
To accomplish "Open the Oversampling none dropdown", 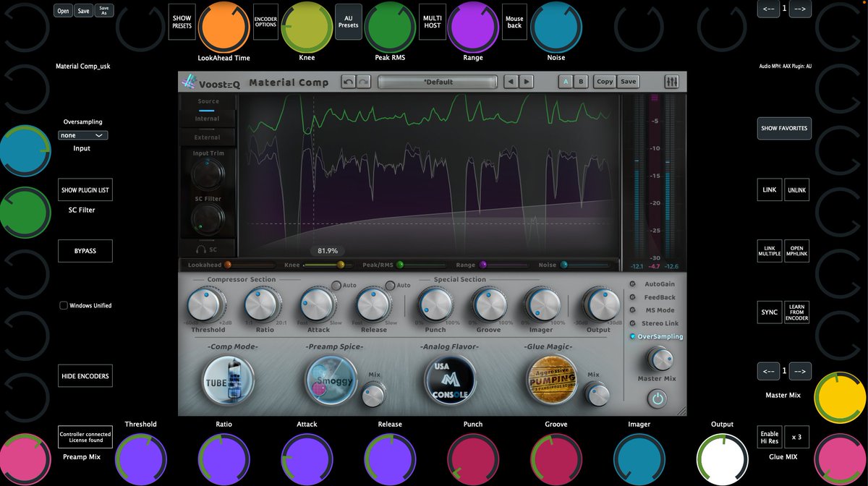I will 83,135.
